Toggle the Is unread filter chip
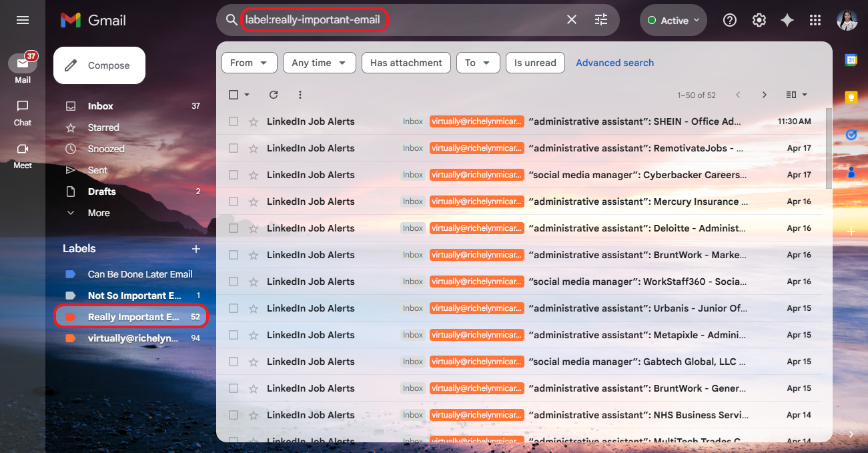 (535, 63)
